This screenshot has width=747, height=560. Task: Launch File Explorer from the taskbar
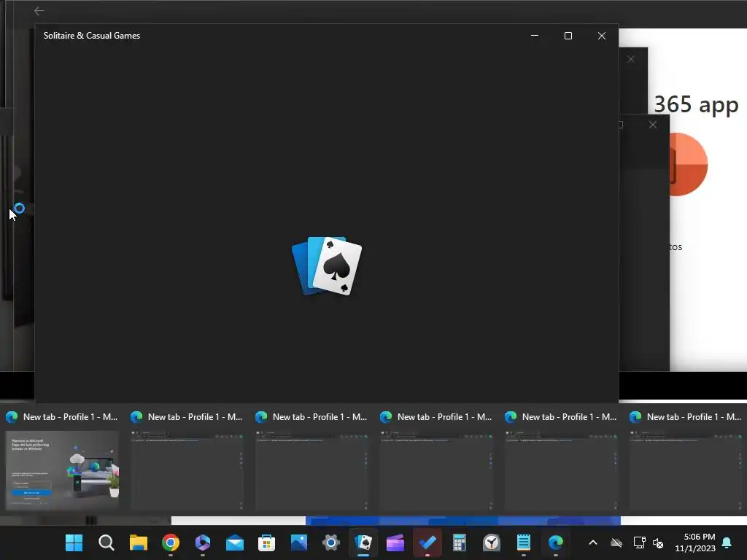point(138,542)
